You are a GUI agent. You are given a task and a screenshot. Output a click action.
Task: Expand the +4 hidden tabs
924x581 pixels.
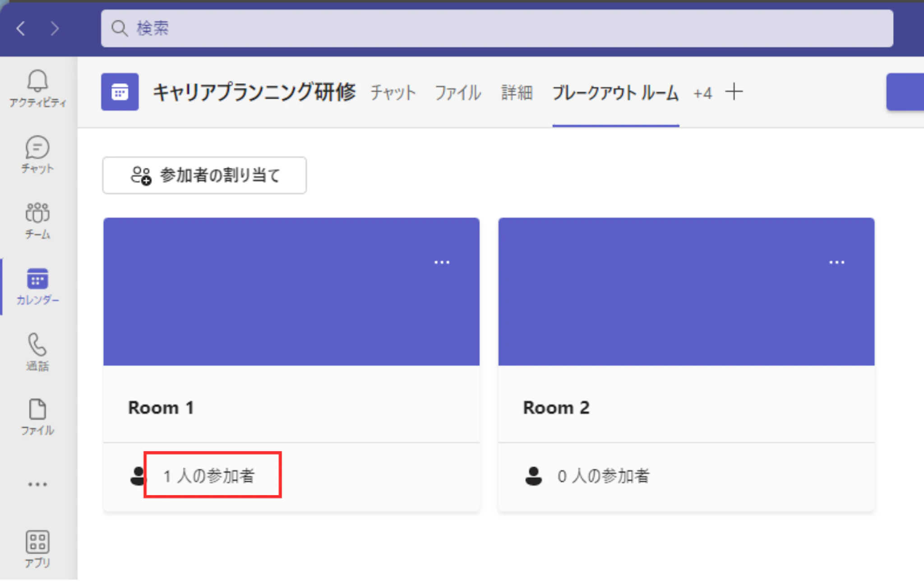702,93
